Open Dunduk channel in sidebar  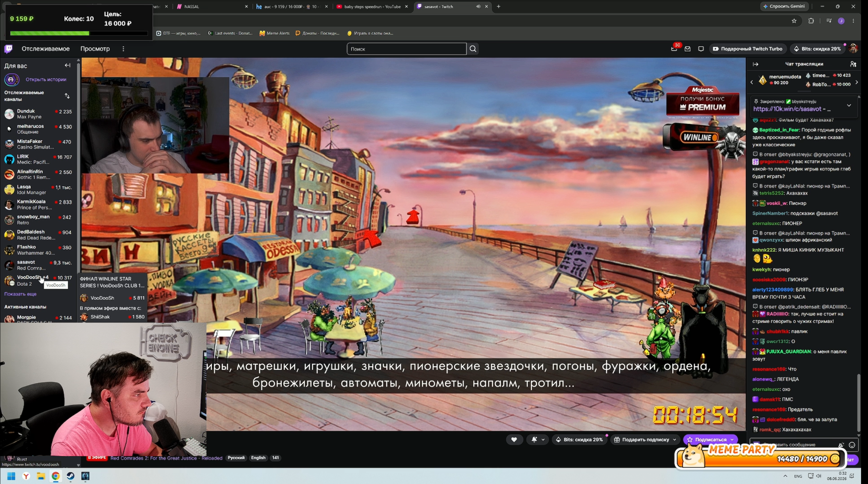[x=38, y=114]
